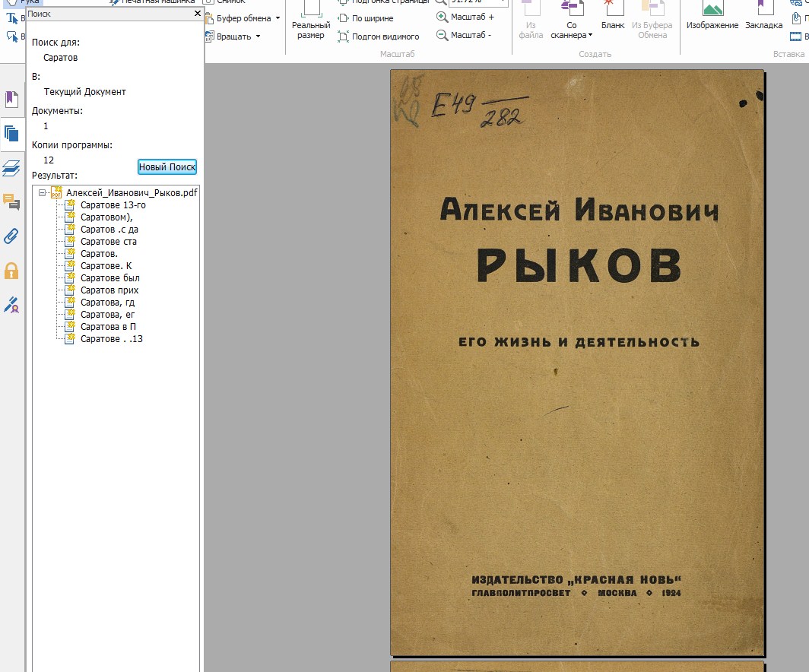Expand the Со сканнера dropdown arrow
Viewport: 809px width, 672px height.
tap(590, 36)
